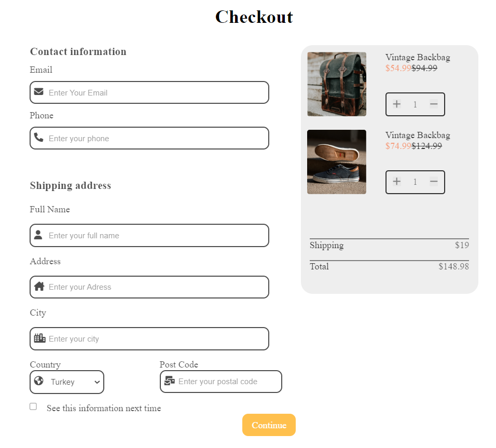Click the blue sneaker product thumbnail
This screenshot has height=448, width=496.
(x=336, y=161)
